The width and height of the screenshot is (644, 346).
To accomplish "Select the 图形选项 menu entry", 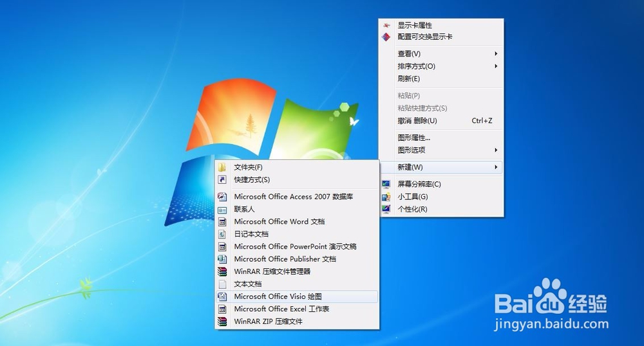I will tap(441, 150).
